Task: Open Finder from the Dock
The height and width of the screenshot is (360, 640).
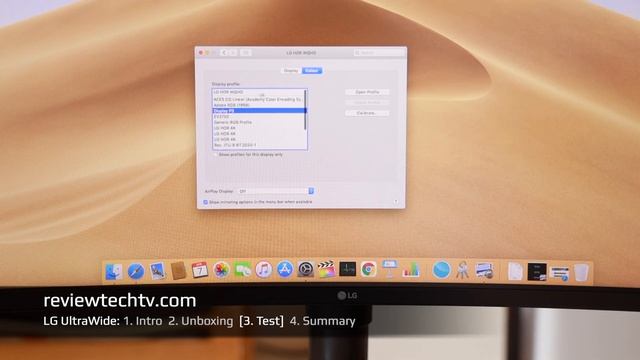Action: [x=113, y=271]
